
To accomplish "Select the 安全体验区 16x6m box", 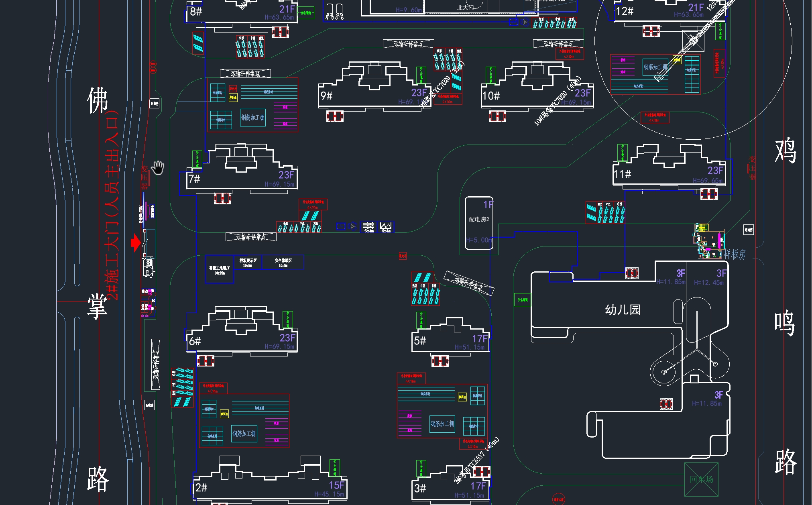I will (283, 263).
